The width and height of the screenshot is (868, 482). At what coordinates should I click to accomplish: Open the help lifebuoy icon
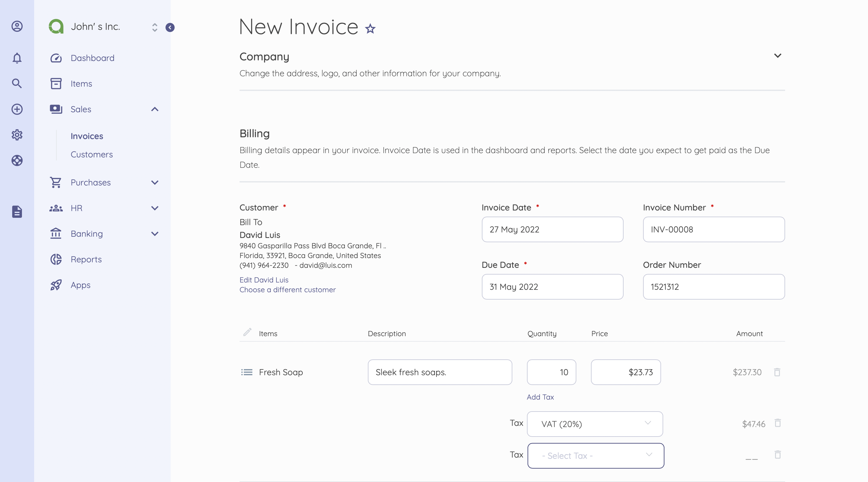[17, 160]
